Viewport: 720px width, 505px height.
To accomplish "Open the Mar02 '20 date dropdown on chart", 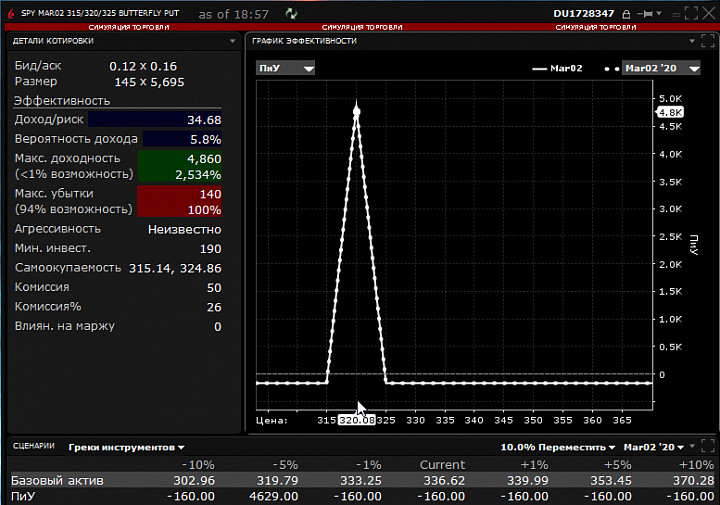I will [661, 68].
